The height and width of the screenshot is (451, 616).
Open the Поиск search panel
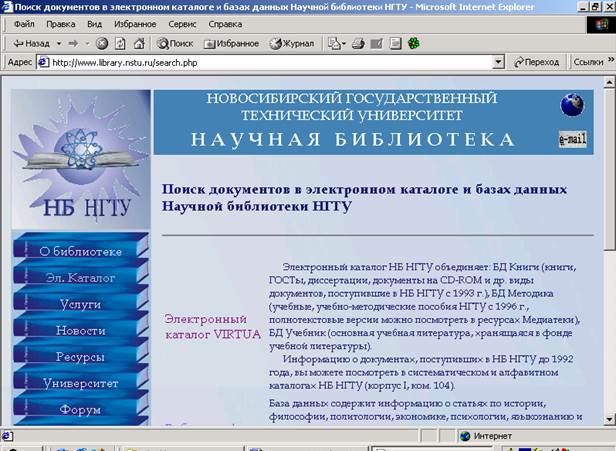pyautogui.click(x=175, y=44)
